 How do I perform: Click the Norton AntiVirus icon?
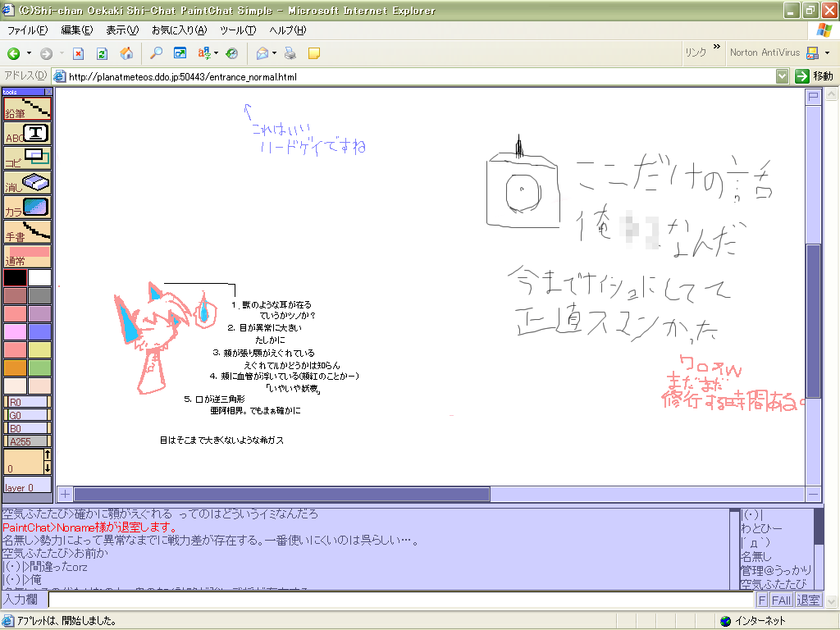[813, 52]
